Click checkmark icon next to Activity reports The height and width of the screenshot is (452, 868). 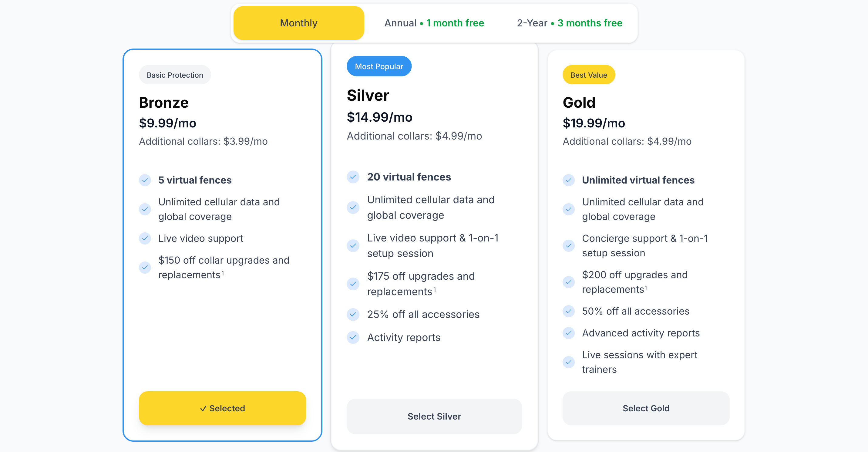353,337
